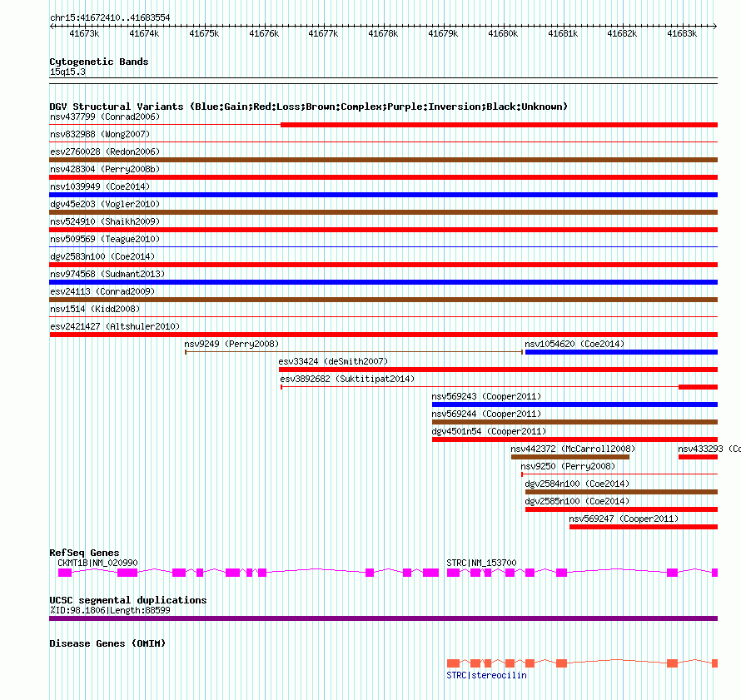Select the blue gain bar for nsv1039949
This screenshot has height=700, width=741.
(x=383, y=195)
